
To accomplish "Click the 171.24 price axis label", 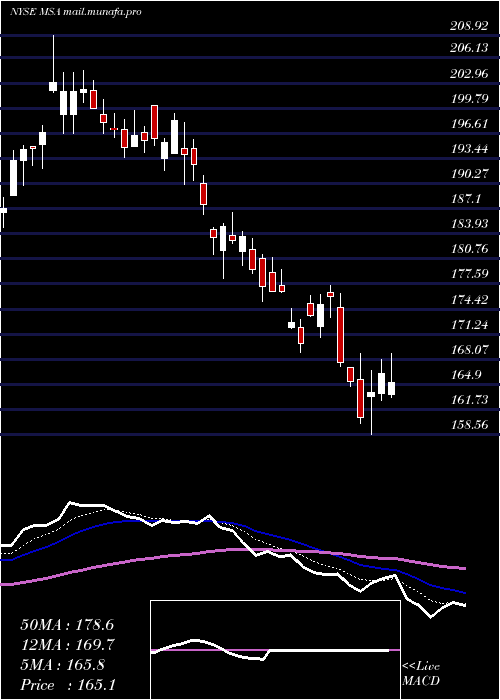I will coord(469,325).
